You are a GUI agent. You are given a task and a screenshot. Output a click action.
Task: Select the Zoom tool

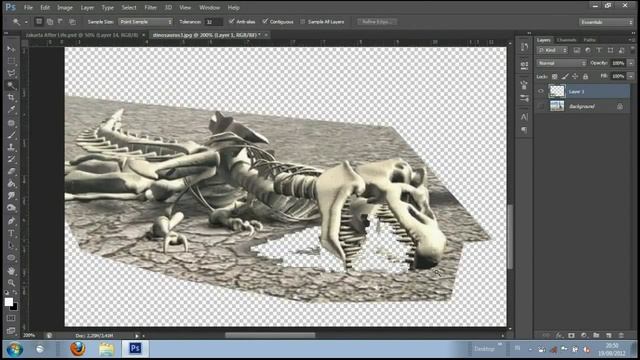tap(11, 282)
